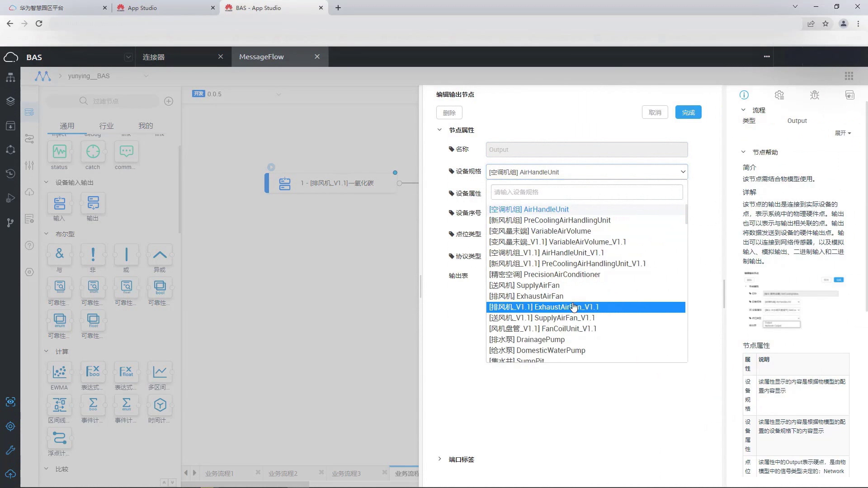This screenshot has width=868, height=488.
Task: Open the settings gear icon in right panel
Action: [779, 95]
